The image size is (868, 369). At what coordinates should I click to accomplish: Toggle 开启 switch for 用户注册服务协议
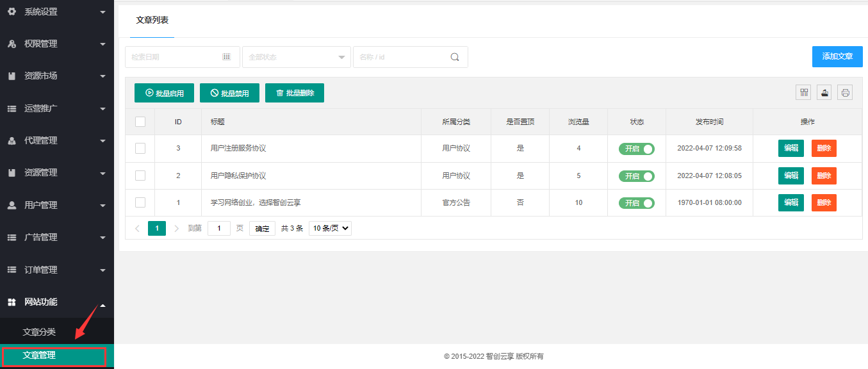pos(637,149)
